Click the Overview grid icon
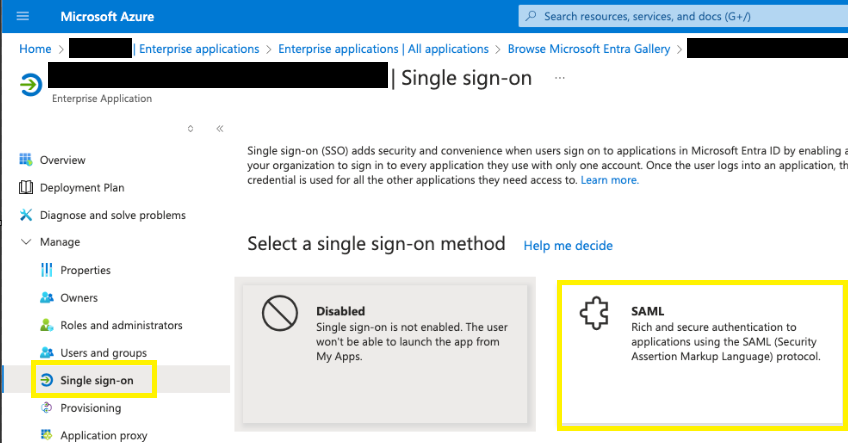The width and height of the screenshot is (848, 443). point(25,160)
